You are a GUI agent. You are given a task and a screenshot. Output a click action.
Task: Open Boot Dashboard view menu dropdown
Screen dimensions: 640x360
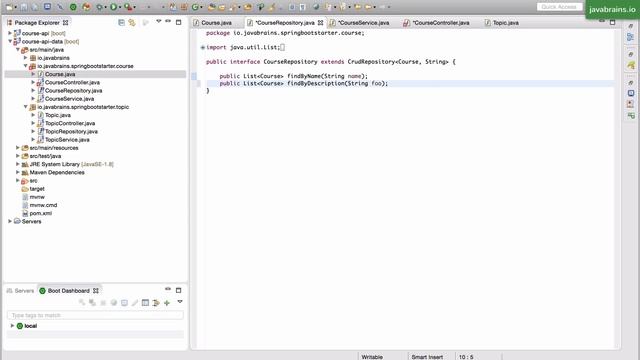(x=180, y=302)
